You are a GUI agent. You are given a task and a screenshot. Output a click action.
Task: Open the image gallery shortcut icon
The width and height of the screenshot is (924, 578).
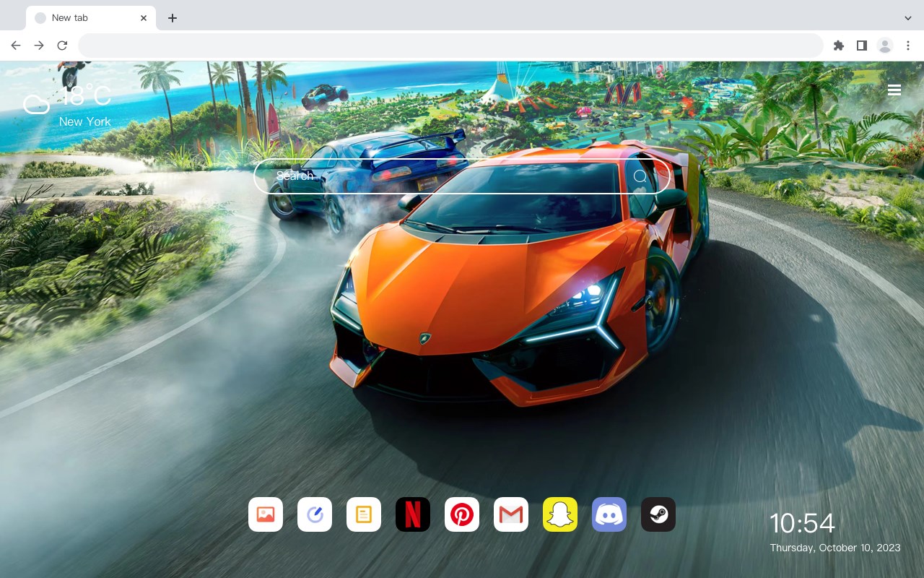266,514
